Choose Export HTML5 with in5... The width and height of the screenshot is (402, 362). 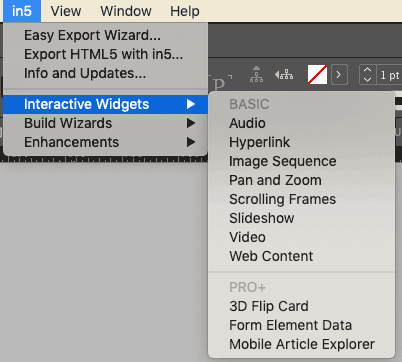tap(105, 54)
